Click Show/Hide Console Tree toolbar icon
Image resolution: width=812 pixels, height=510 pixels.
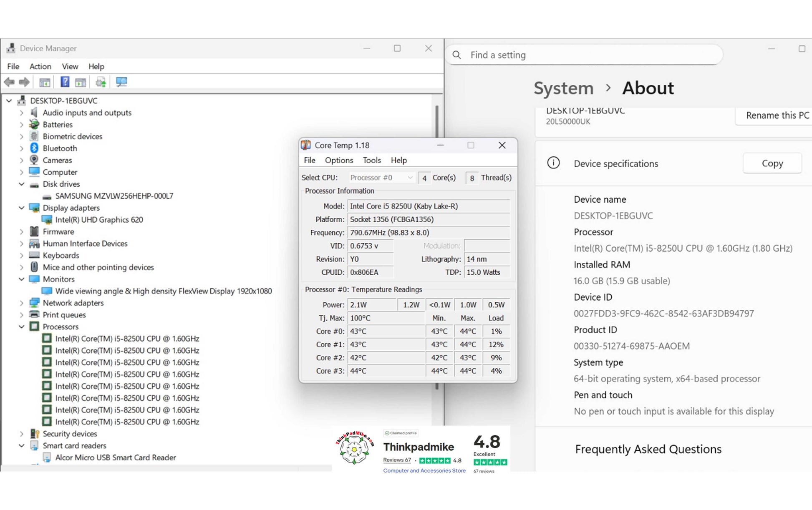tap(45, 82)
